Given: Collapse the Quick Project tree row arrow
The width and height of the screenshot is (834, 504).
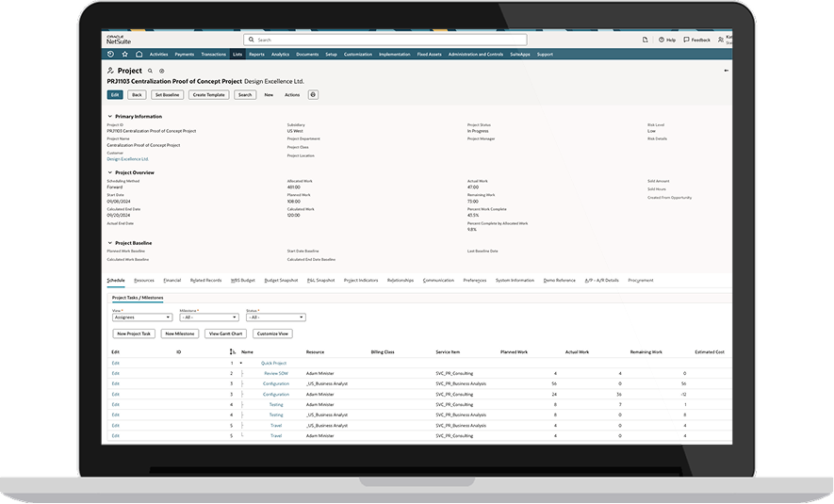Looking at the screenshot, I should 241,363.
